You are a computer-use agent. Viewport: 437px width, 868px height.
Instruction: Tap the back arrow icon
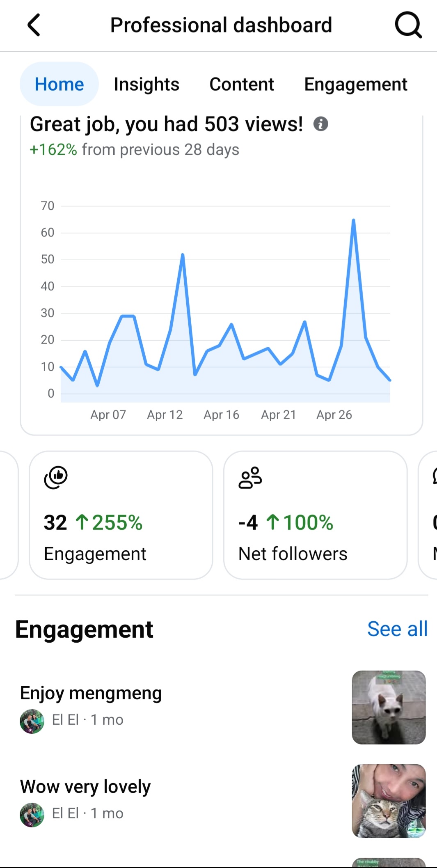34,25
